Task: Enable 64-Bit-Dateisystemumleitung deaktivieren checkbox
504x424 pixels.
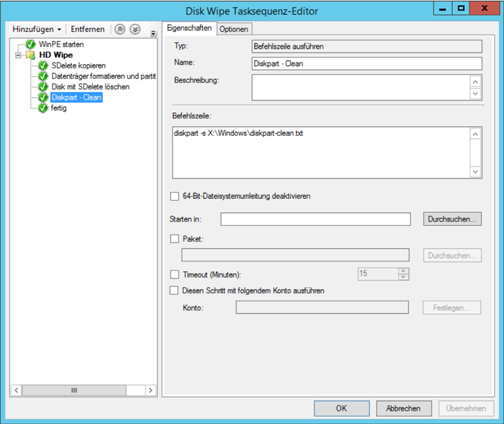Action: point(175,196)
